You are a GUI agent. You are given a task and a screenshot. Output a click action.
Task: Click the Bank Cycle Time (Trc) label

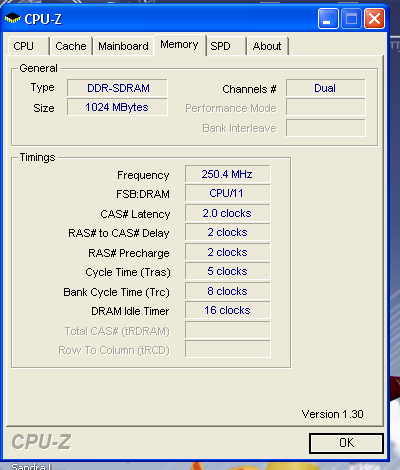(x=117, y=292)
